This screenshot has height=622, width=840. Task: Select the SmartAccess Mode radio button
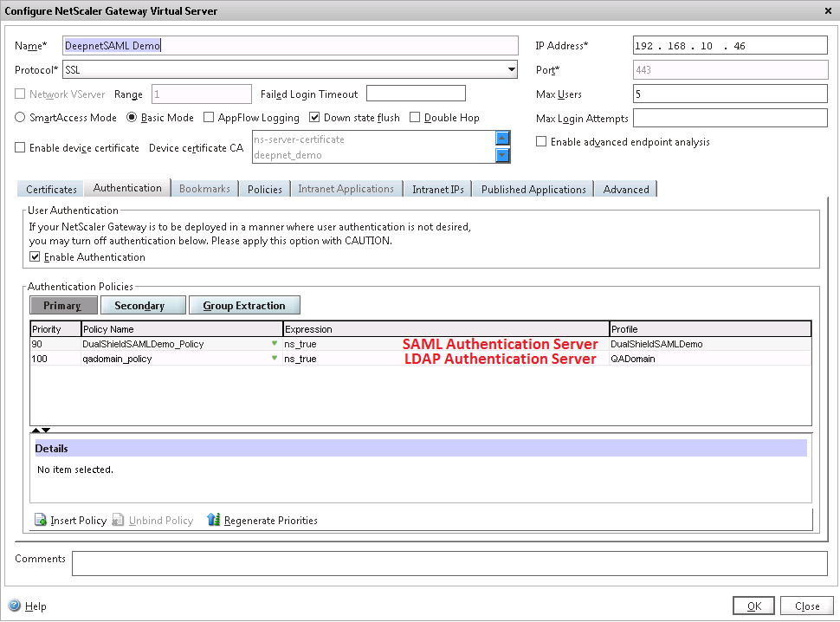point(21,118)
